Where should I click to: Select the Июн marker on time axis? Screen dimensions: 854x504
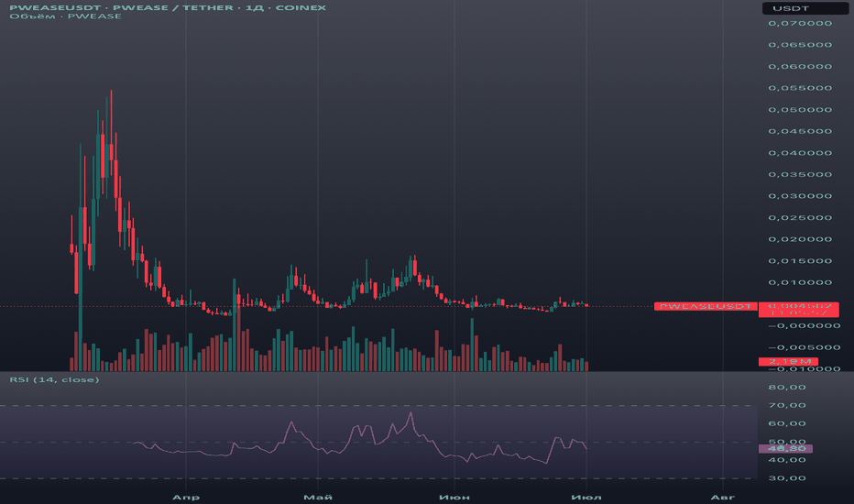(x=454, y=496)
